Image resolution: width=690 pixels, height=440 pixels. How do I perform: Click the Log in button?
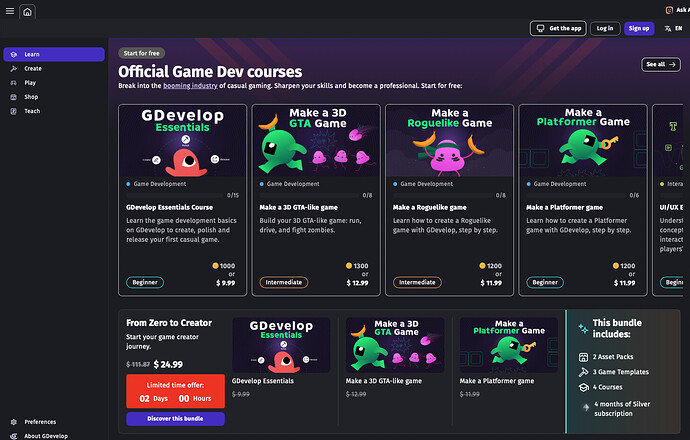pos(605,29)
